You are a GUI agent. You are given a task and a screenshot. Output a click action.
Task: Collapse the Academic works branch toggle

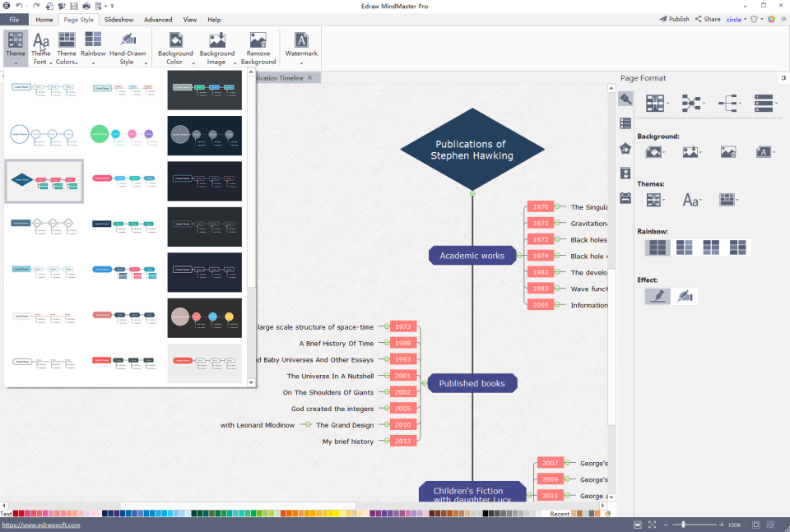[x=520, y=256]
